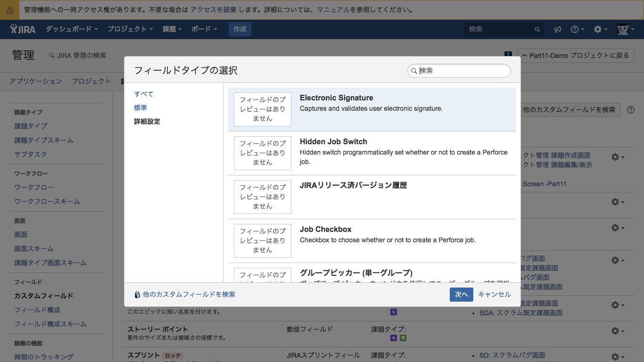Open the help question mark menu
644x362 pixels.
[577, 29]
